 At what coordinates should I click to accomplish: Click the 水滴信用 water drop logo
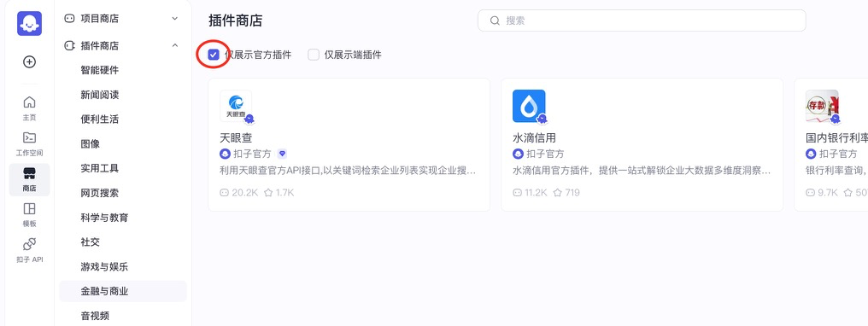[x=529, y=106]
